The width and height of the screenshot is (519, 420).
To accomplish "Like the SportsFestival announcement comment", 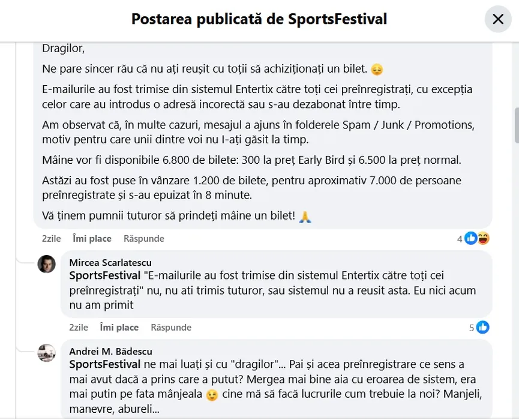I will 92,239.
